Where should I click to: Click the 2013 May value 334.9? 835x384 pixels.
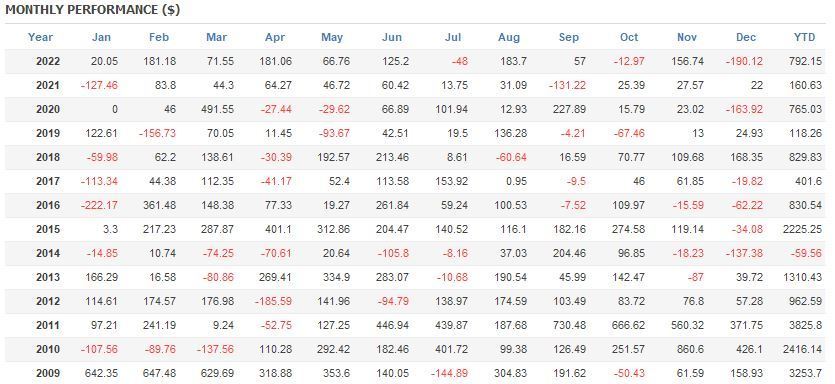335,277
